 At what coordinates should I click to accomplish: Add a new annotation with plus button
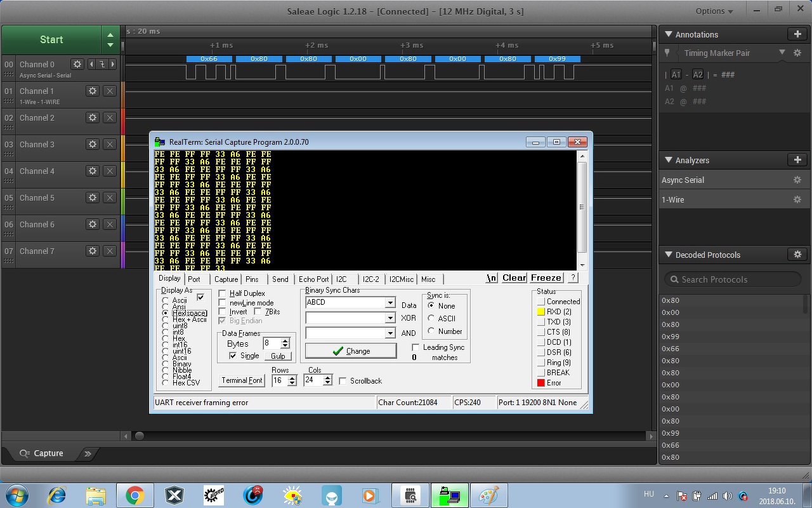797,34
